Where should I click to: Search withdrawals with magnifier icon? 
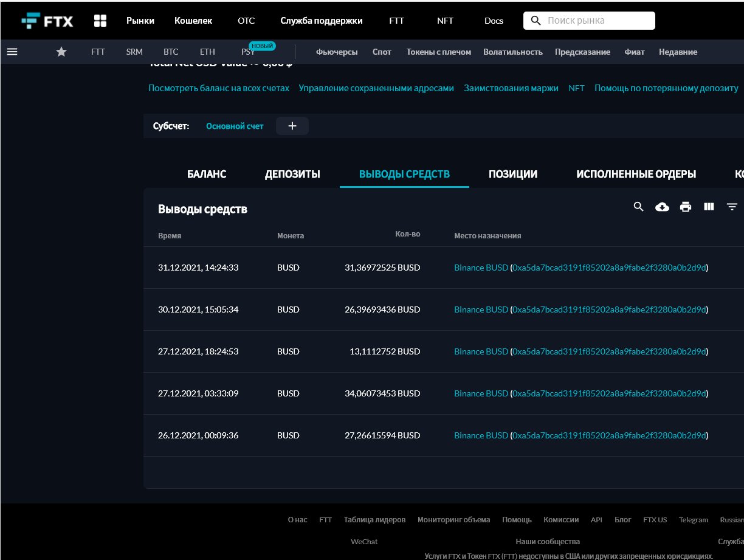coord(638,207)
